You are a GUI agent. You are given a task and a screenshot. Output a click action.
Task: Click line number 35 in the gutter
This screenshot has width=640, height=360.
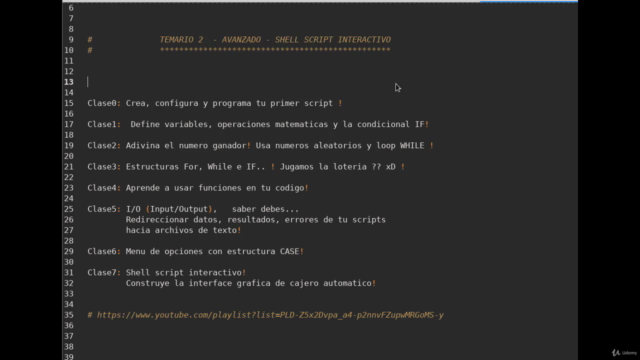tap(69, 315)
